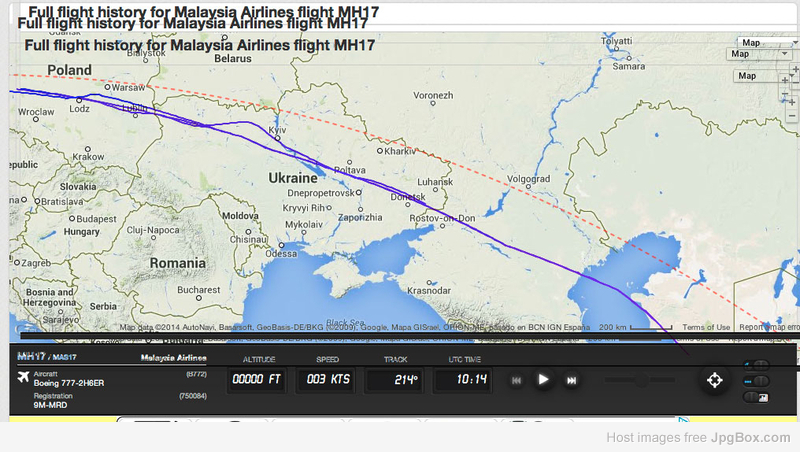Toggle the bottom switch with image icon
Screen dimensions: 800x452
(757, 398)
